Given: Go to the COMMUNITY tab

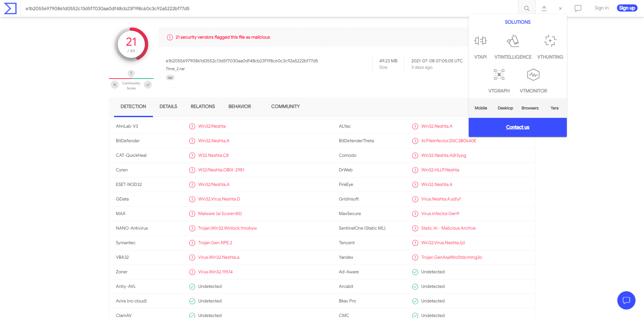Looking at the screenshot, I should 285,106.
